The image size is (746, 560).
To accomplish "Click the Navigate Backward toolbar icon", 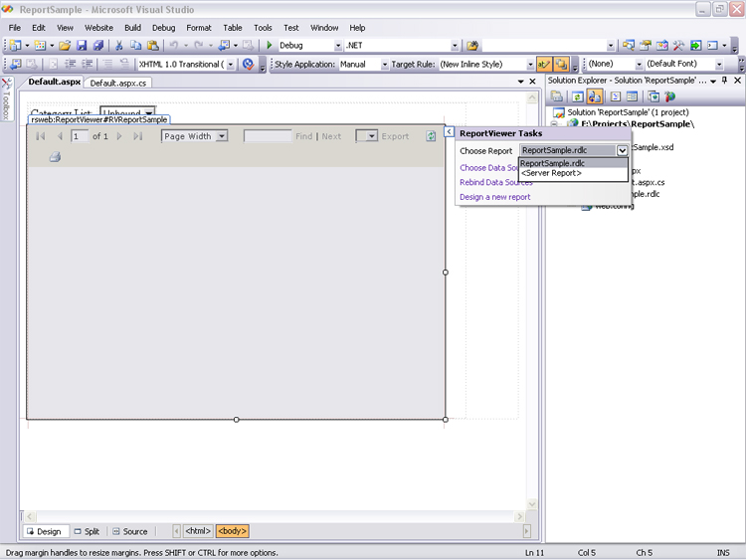I will 224,45.
